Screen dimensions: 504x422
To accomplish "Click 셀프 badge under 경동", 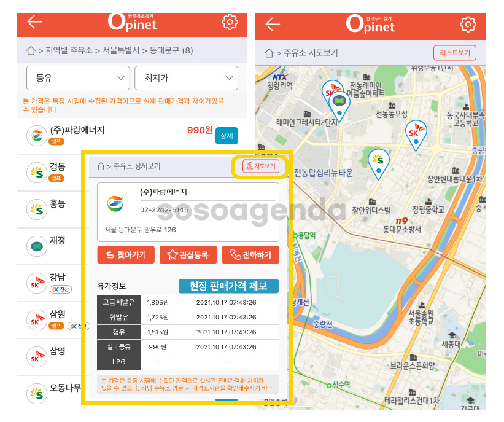I will tap(56, 178).
